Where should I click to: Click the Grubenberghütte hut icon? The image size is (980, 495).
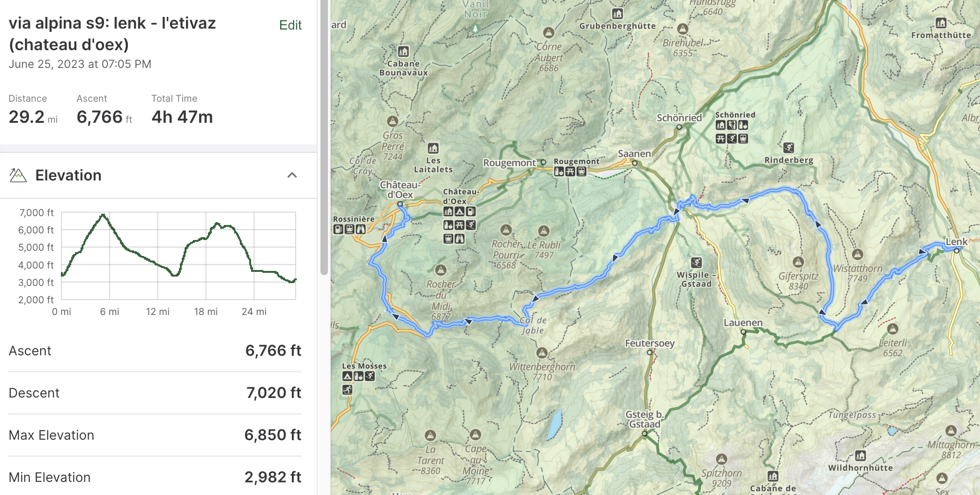pos(617,14)
